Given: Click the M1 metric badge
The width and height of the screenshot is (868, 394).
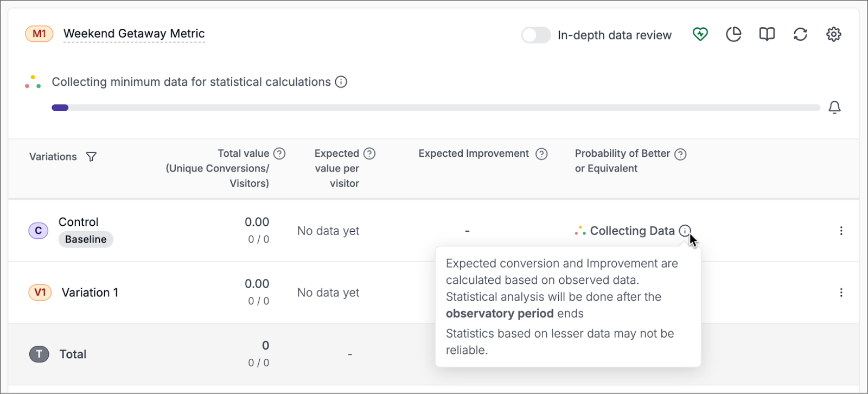Looking at the screenshot, I should (x=39, y=34).
